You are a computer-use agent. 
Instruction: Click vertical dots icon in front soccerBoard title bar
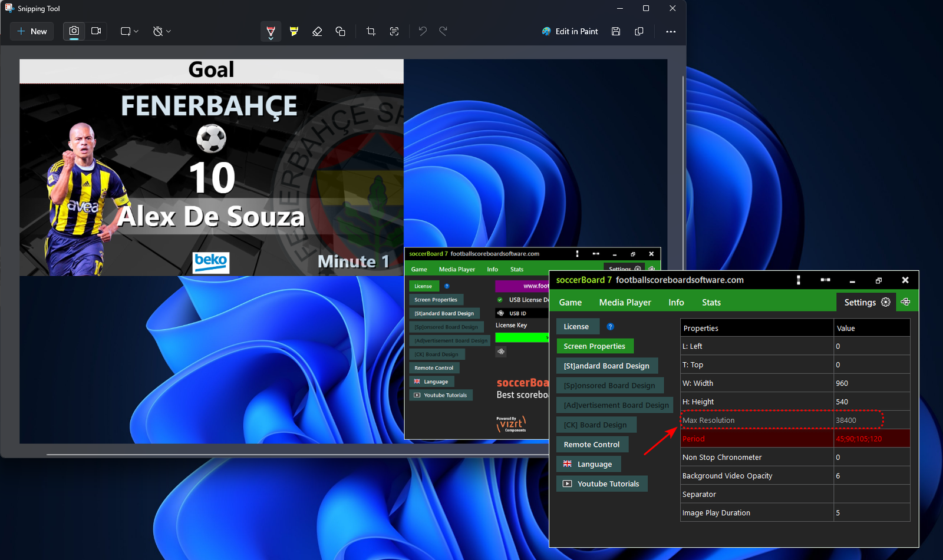point(799,280)
